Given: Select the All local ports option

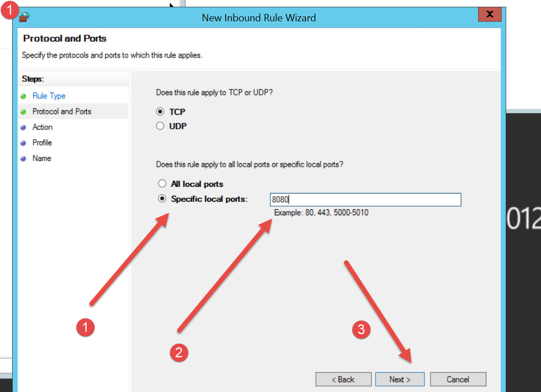Looking at the screenshot, I should (x=162, y=184).
